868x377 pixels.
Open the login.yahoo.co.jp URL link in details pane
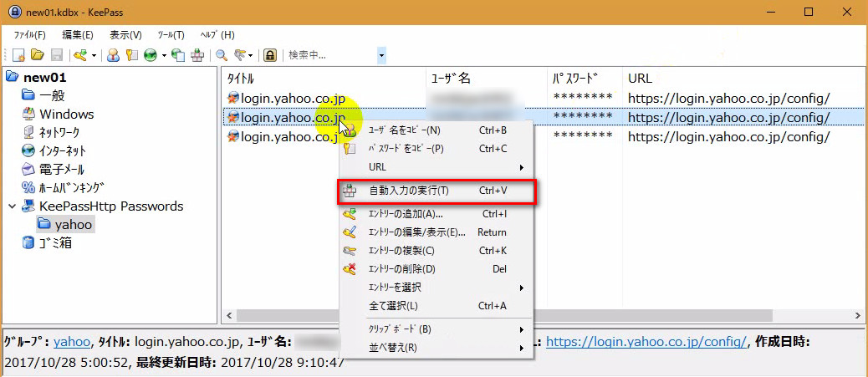coord(646,342)
